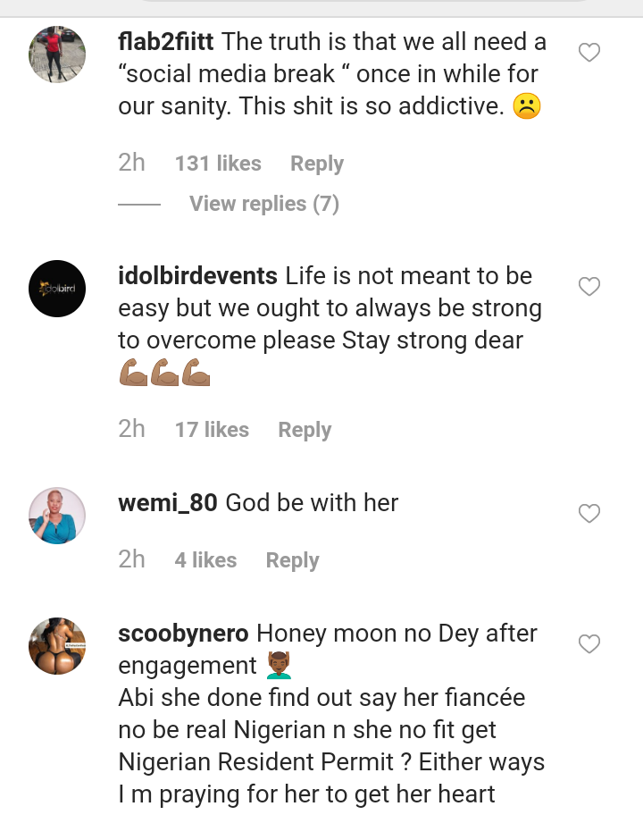643x840 pixels.
Task: Click the 2h timestamp on flab2fiitt's comment
Action: [131, 163]
